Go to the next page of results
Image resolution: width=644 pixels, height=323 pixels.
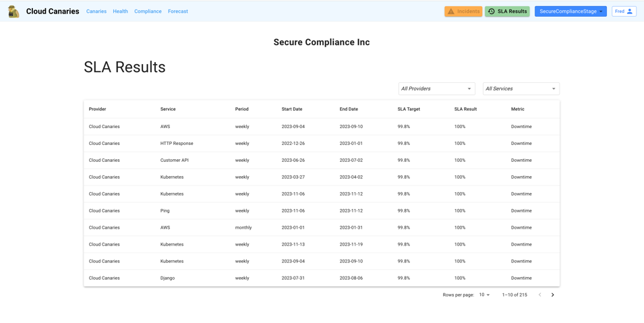click(x=552, y=295)
